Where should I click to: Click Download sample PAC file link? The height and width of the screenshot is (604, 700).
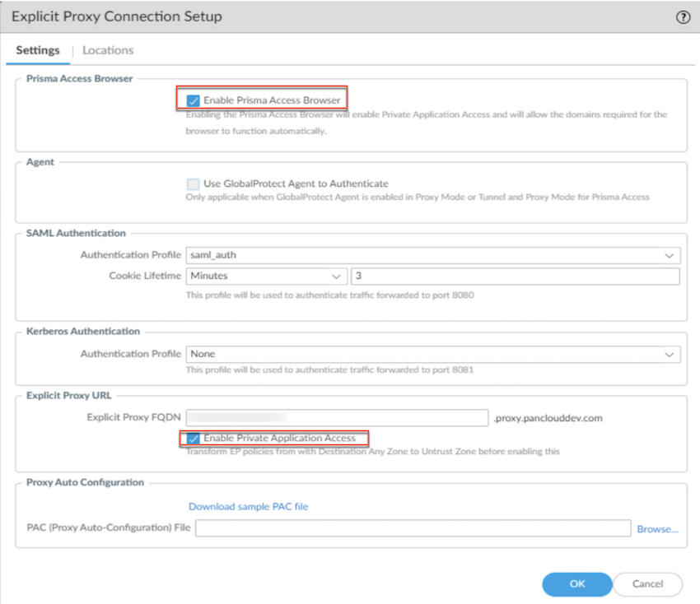click(x=249, y=507)
